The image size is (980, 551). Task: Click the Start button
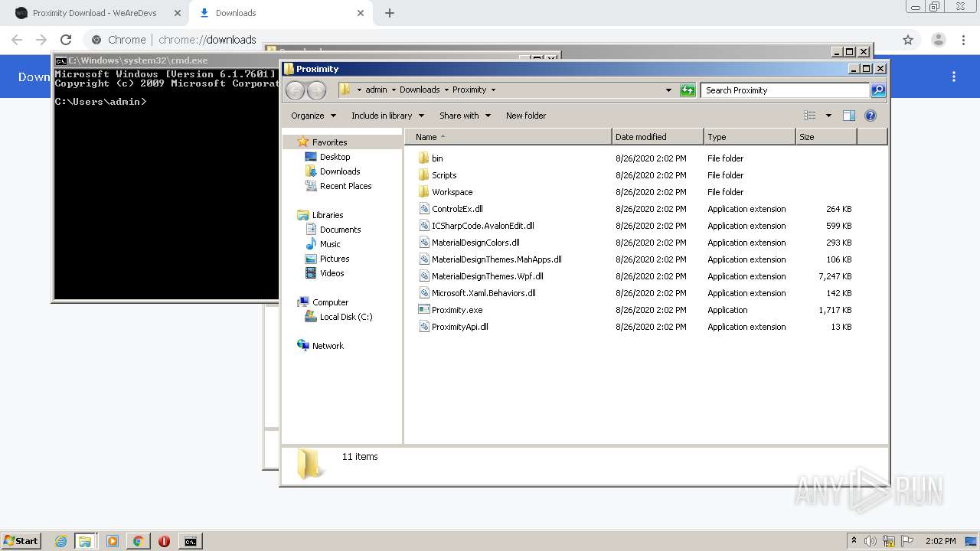tap(21, 541)
